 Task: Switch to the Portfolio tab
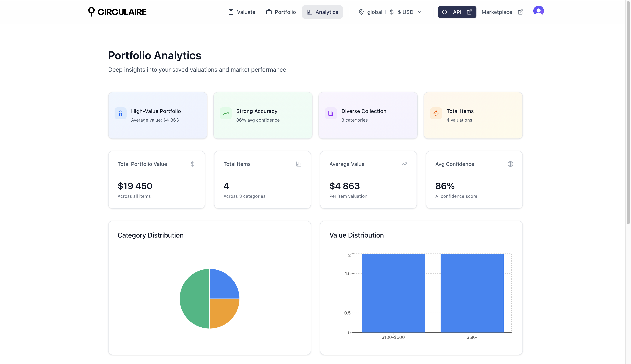tap(281, 12)
